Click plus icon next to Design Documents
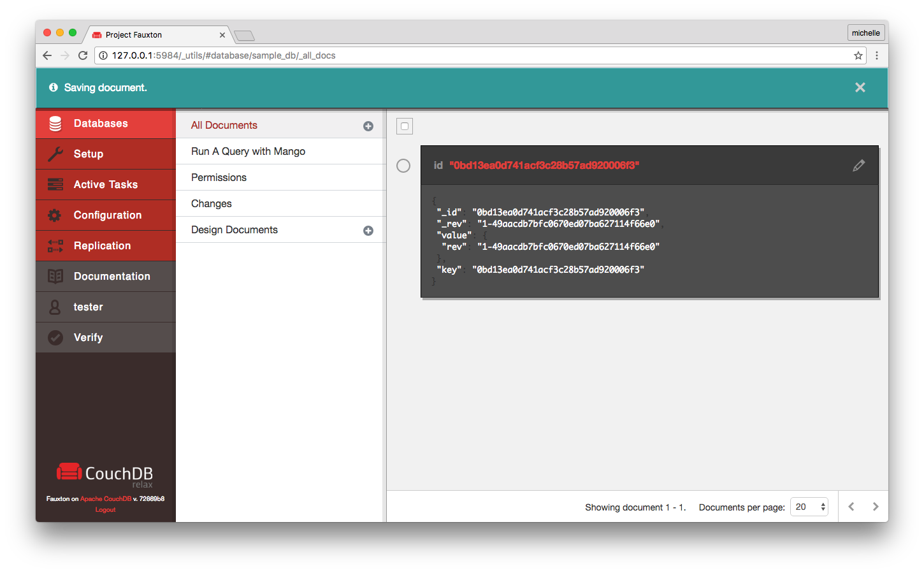 (368, 231)
